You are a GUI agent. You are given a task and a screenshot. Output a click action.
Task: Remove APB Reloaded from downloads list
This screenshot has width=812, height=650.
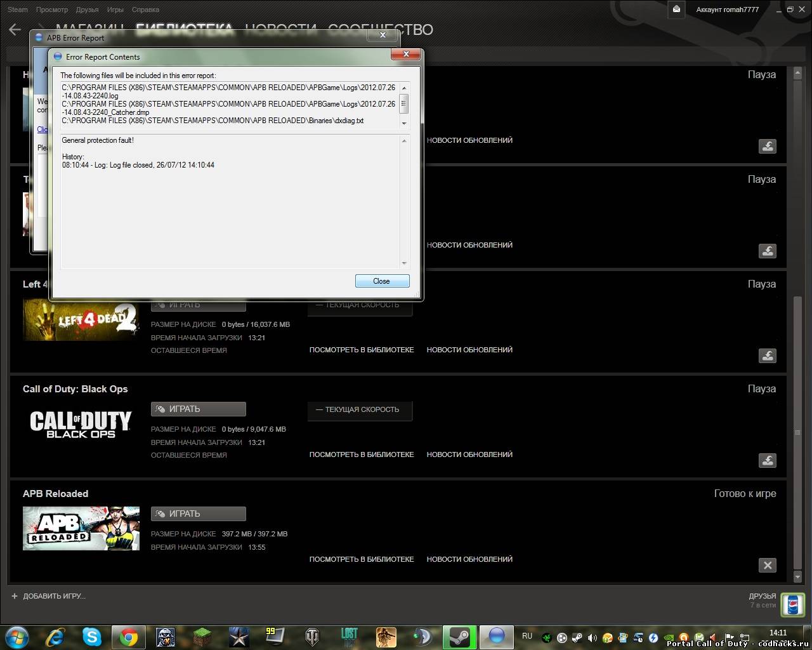tap(768, 565)
